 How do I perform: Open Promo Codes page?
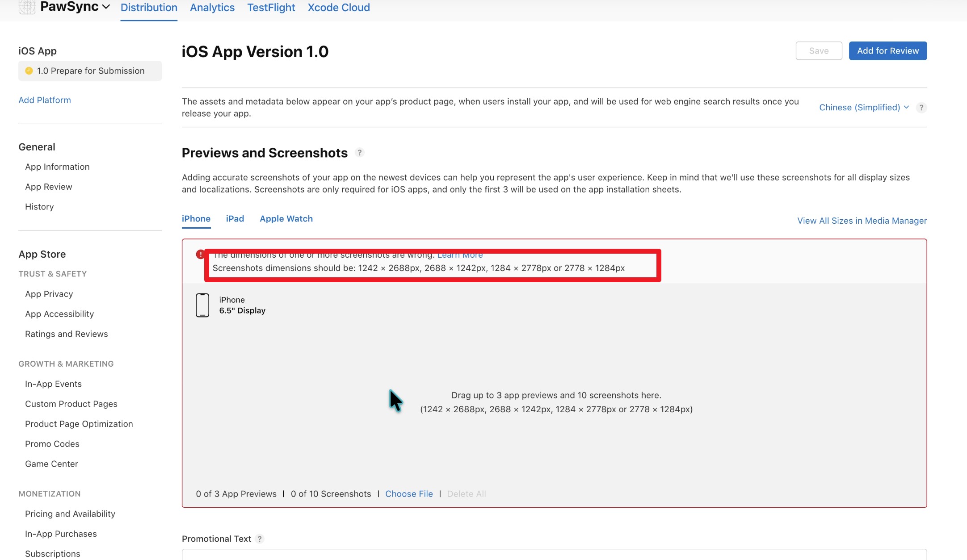[x=52, y=444]
